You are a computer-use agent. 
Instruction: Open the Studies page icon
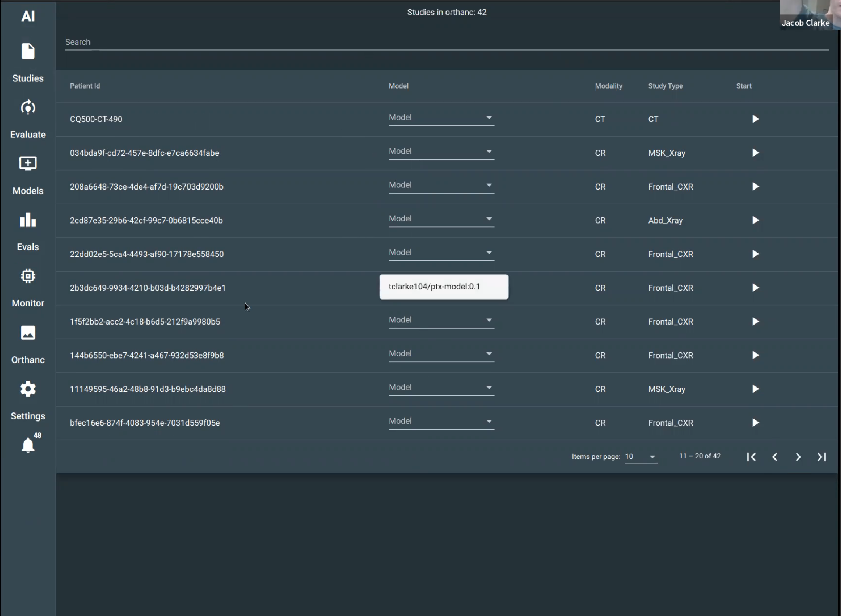(28, 52)
